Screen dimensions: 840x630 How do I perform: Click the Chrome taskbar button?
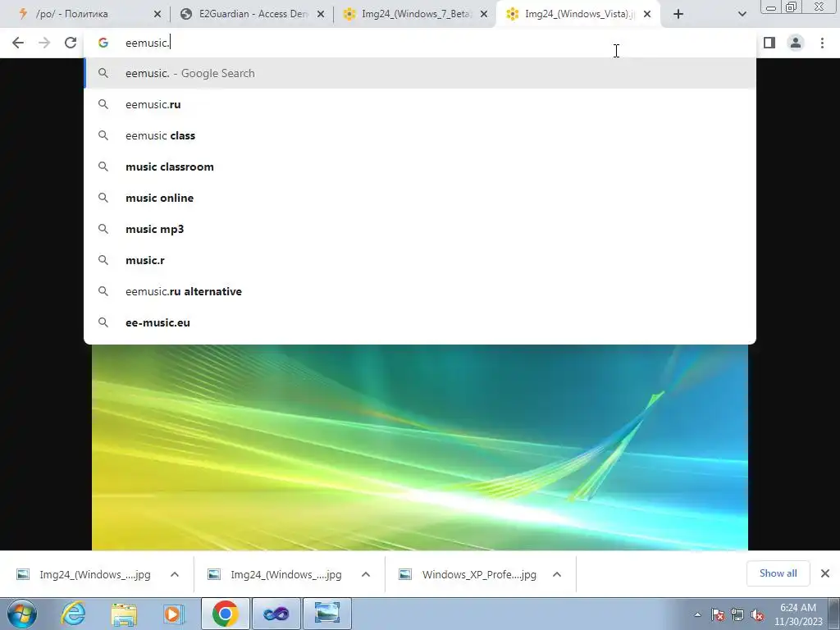225,614
